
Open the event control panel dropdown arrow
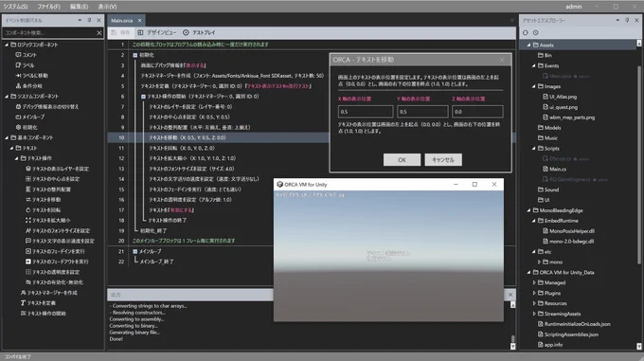pos(80,20)
